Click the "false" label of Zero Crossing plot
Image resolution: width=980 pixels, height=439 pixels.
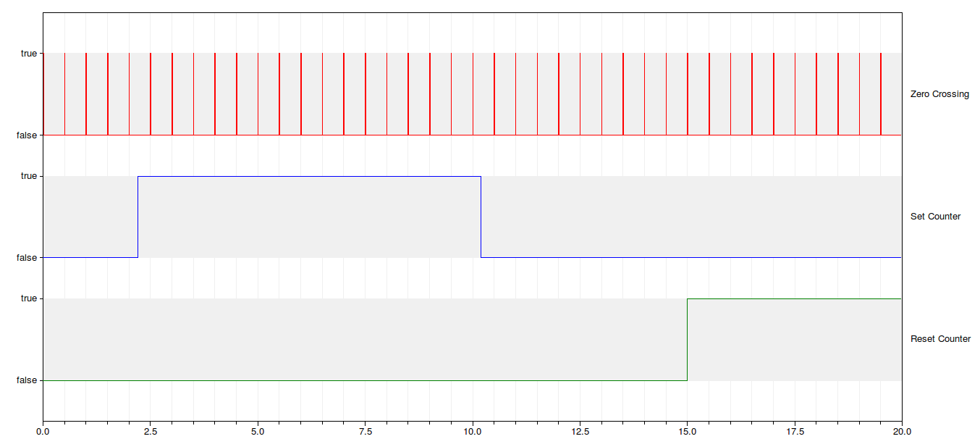tap(27, 135)
